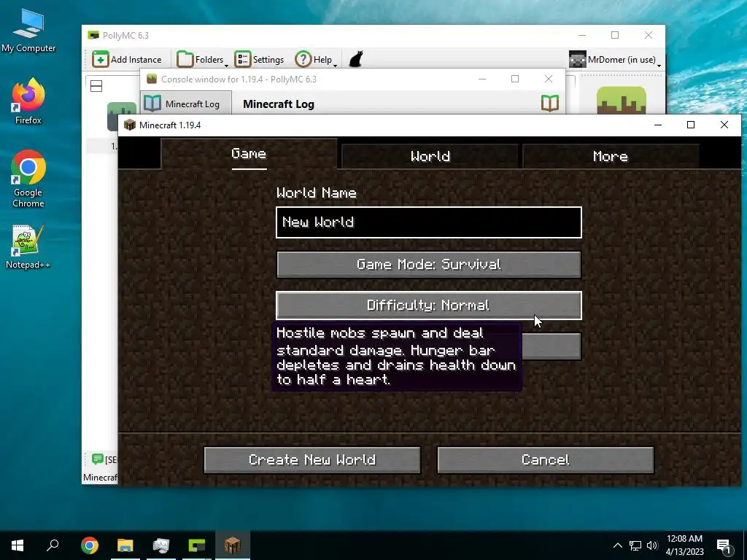Click the network tray icon
Image resolution: width=747 pixels, height=560 pixels.
point(635,545)
